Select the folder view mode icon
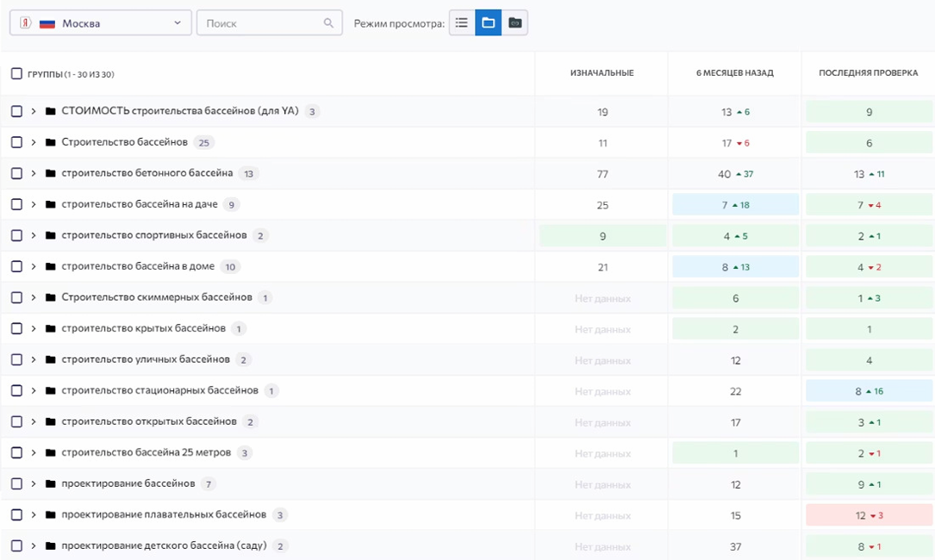 [x=489, y=23]
